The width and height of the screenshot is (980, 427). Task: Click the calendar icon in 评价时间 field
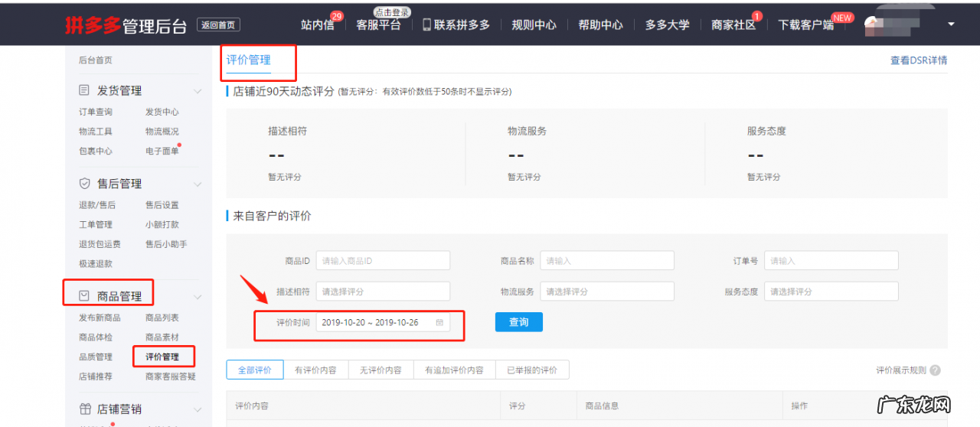tap(439, 322)
